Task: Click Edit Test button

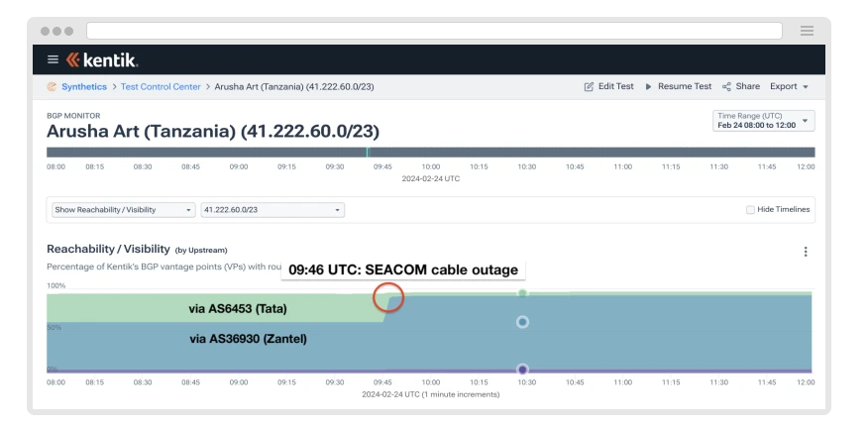Action: point(609,86)
